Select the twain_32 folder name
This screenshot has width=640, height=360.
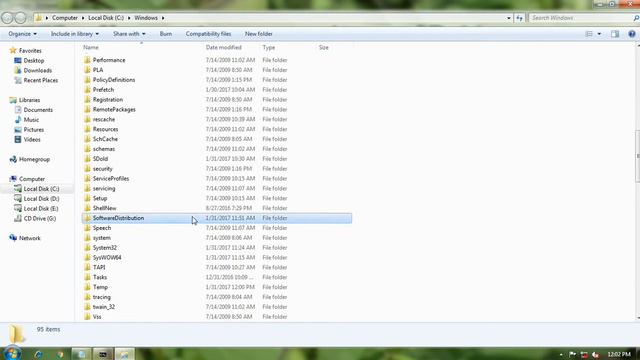pos(104,307)
